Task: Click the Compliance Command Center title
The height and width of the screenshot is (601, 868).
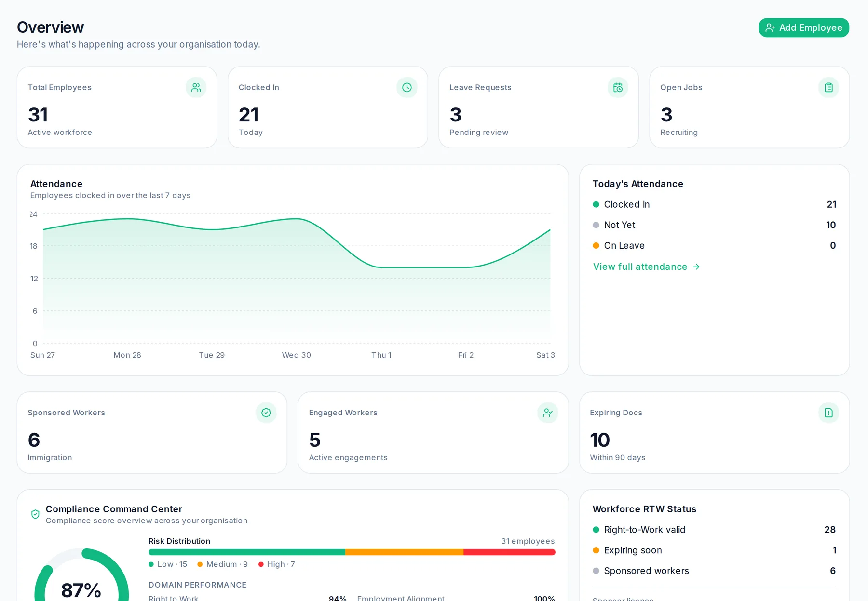Action: coord(114,509)
